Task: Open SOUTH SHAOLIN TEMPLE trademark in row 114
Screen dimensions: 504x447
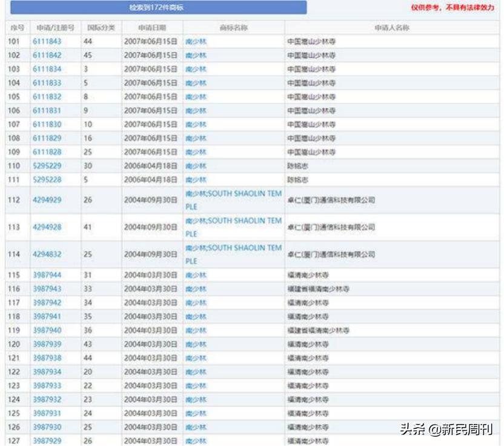Action: (x=233, y=254)
